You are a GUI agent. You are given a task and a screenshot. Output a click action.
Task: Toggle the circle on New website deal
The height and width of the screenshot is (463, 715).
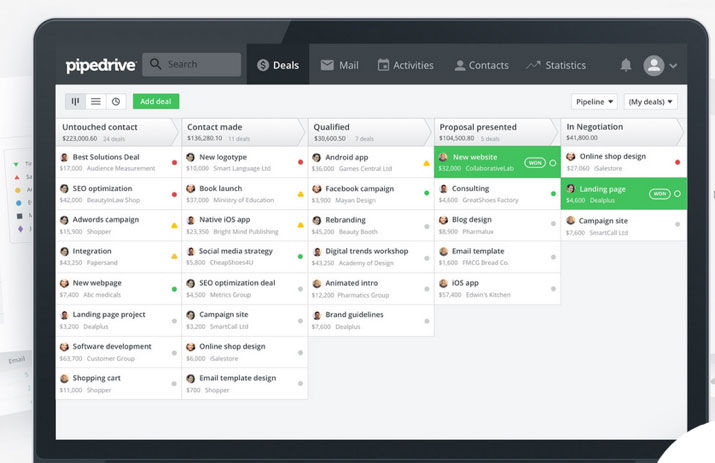click(x=552, y=162)
